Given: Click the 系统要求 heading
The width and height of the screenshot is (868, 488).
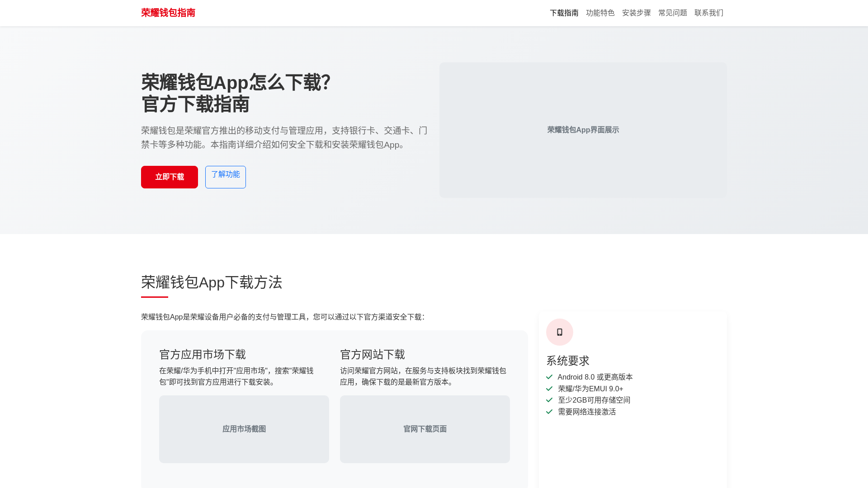Looking at the screenshot, I should point(568,361).
